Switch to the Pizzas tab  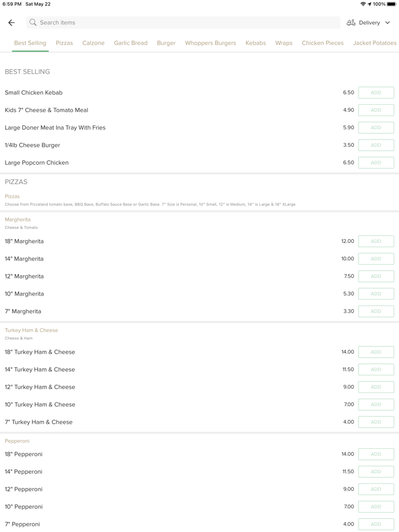(x=64, y=43)
